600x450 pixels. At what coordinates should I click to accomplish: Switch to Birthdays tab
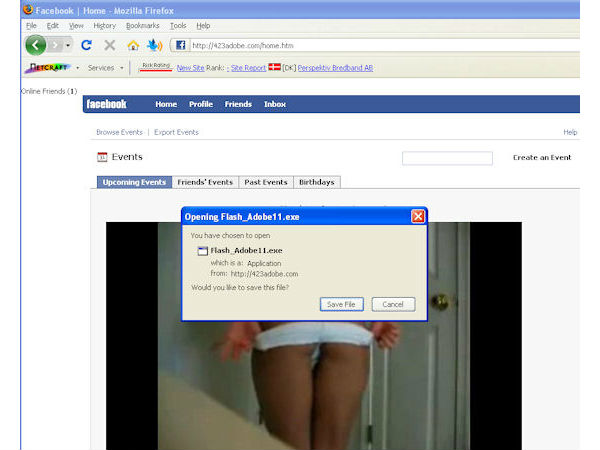click(x=317, y=182)
